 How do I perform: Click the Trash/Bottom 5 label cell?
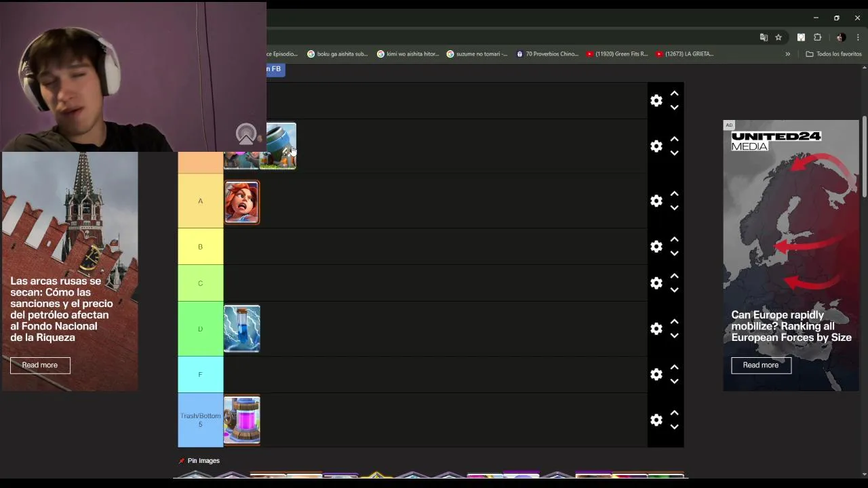click(201, 420)
